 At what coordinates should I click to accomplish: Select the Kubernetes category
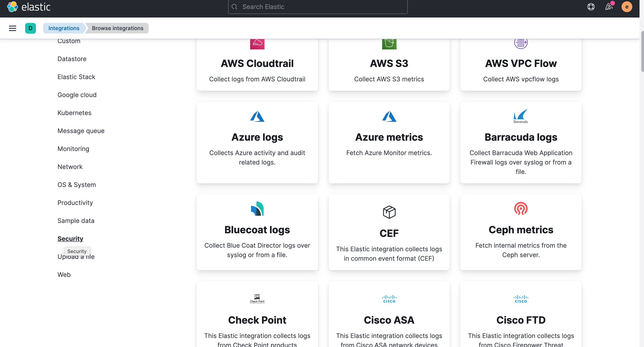point(74,113)
